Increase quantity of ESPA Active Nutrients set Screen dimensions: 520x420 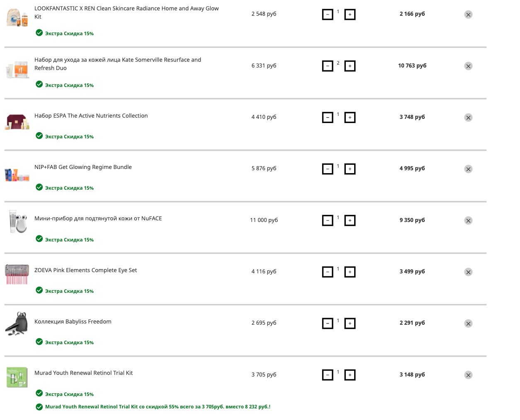350,118
